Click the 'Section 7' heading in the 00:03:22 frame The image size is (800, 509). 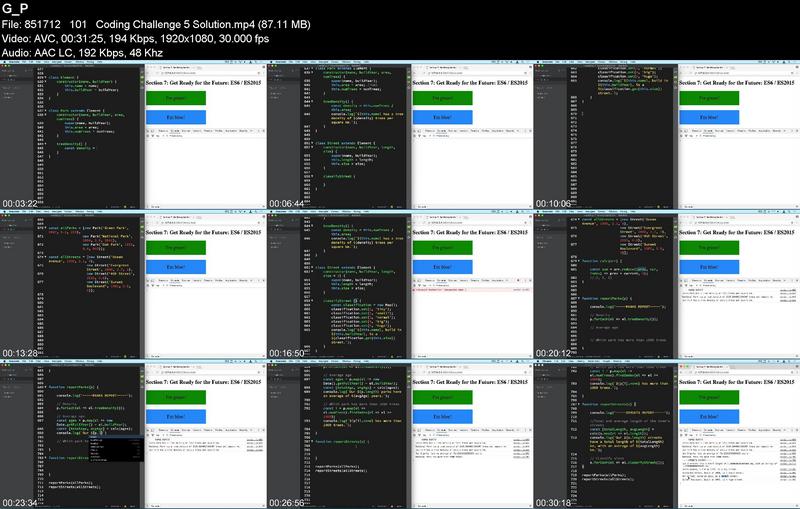point(204,83)
